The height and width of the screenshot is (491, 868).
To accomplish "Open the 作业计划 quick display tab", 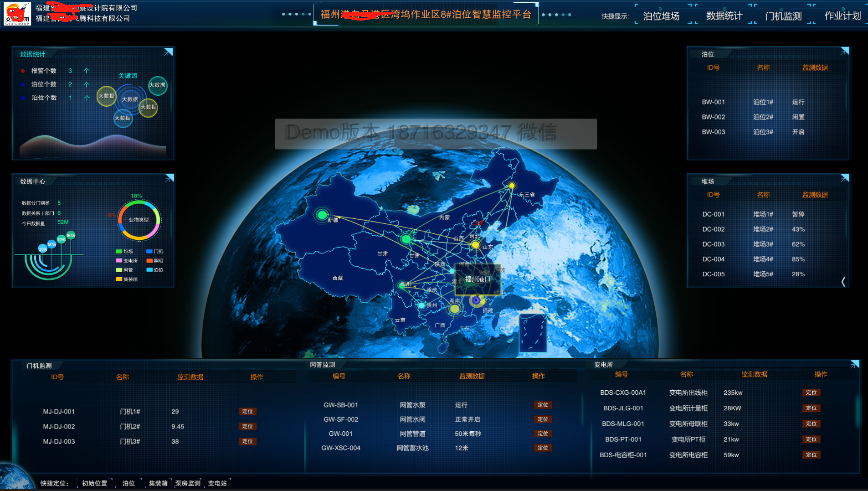I will (842, 16).
